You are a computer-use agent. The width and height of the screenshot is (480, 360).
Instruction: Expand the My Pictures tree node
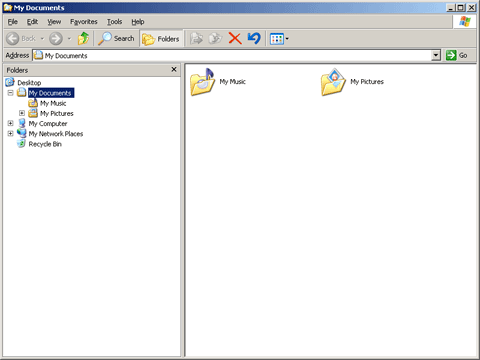tap(22, 113)
